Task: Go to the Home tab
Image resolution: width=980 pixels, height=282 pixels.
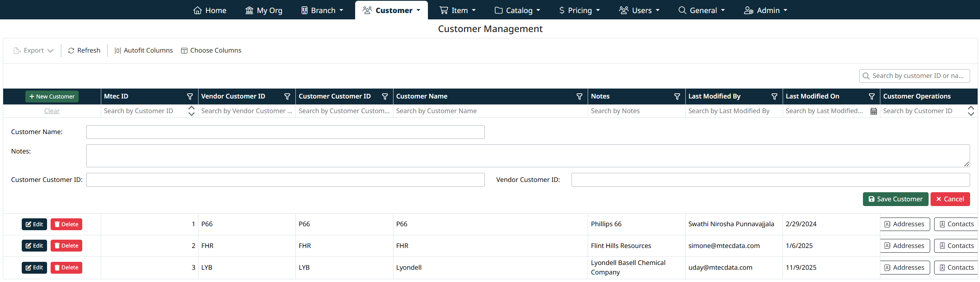Action: [x=210, y=10]
